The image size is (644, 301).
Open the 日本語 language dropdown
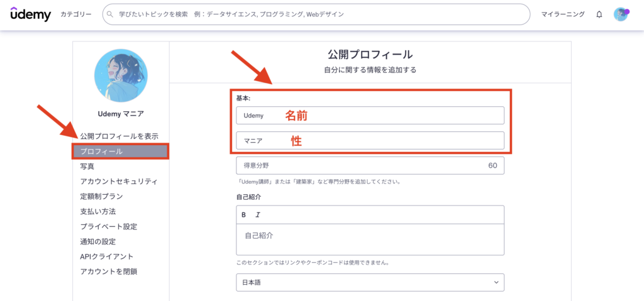tap(370, 283)
